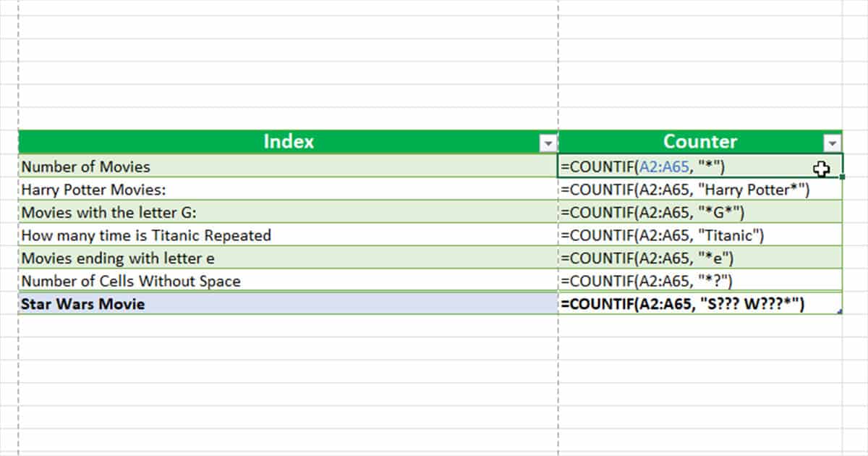Click the green Counter header cell
868x456 pixels.
tap(699, 142)
